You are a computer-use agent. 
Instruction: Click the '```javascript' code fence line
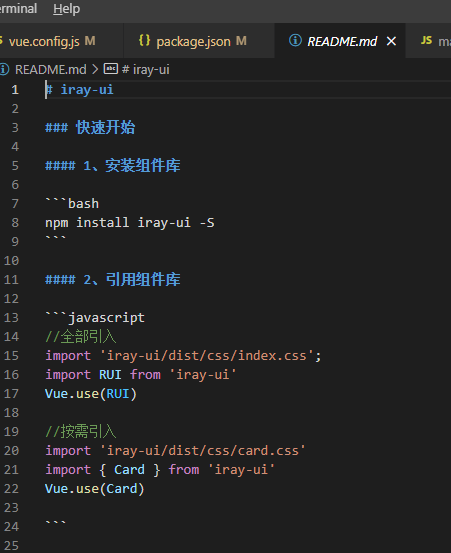coord(95,318)
